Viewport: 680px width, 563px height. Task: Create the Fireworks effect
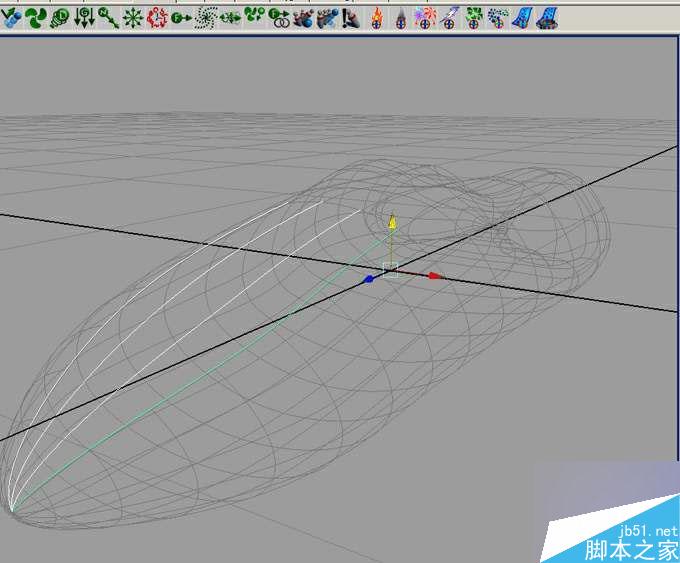[x=425, y=18]
